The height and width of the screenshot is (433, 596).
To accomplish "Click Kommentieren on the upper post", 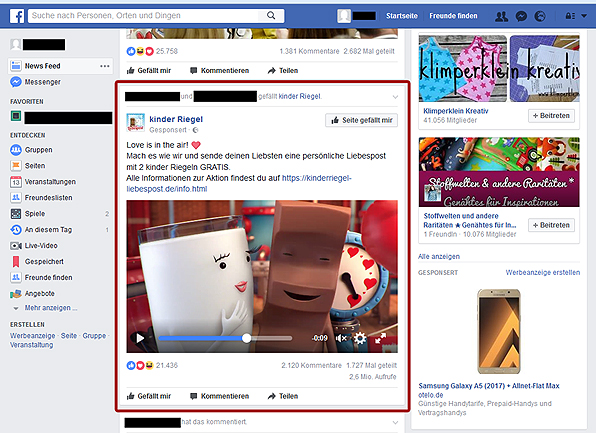I will click(x=219, y=71).
